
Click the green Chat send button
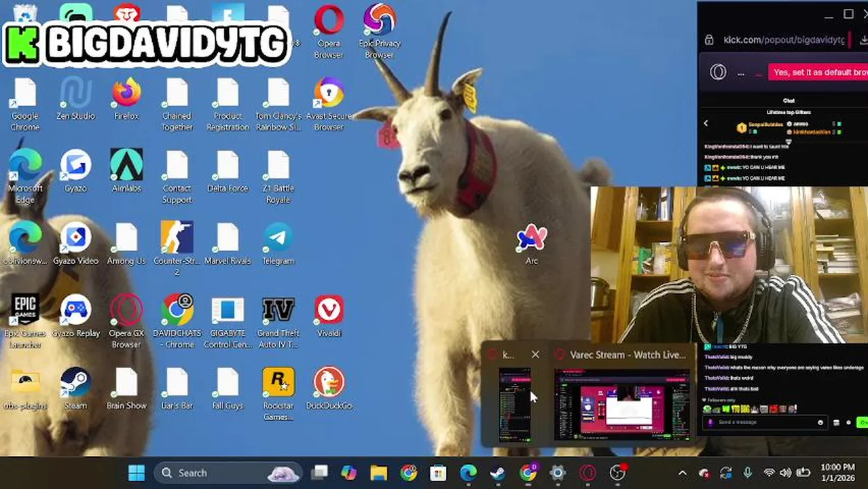(863, 422)
